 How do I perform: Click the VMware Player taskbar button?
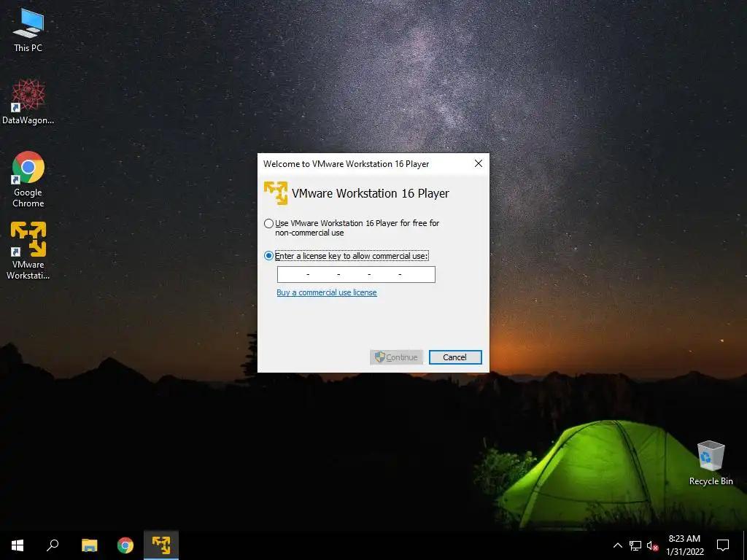tap(161, 545)
